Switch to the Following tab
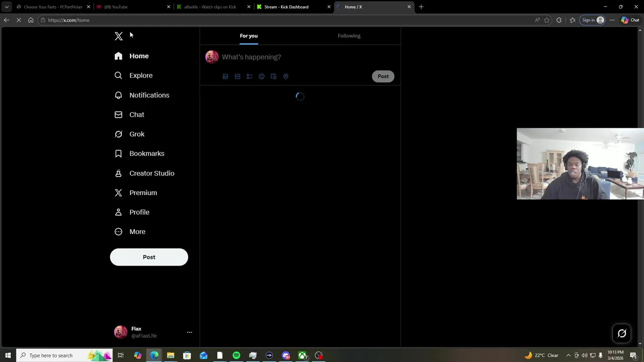Viewport: 644px width, 362px height. (349, 36)
